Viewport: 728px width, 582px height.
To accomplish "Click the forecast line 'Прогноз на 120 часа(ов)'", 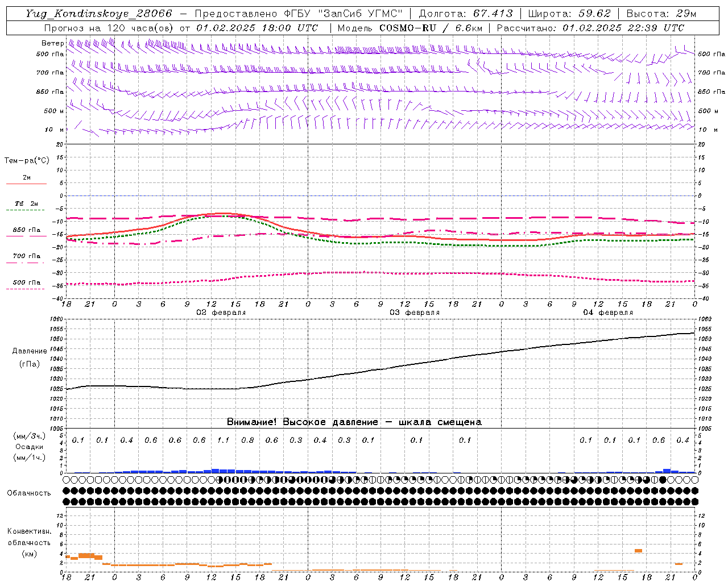I will (x=109, y=28).
